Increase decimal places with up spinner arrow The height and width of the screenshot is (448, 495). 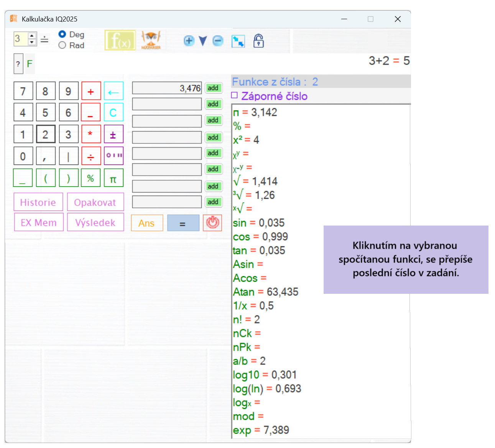click(x=32, y=36)
